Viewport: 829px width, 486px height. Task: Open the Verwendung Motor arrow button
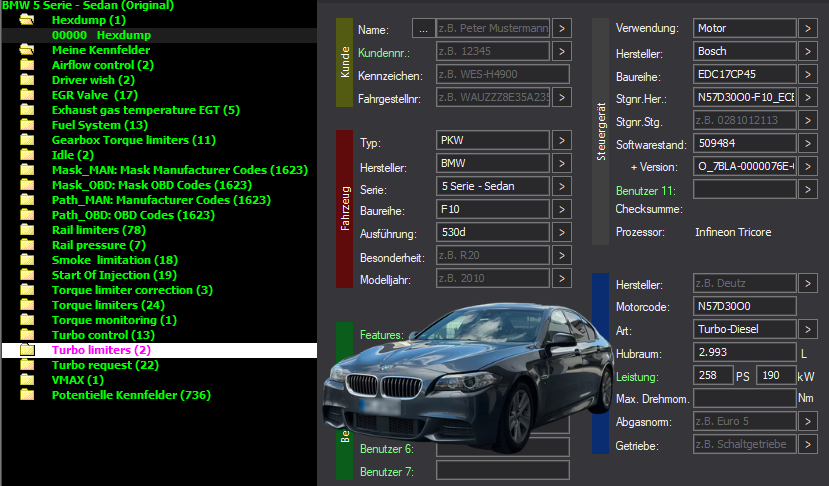808,29
